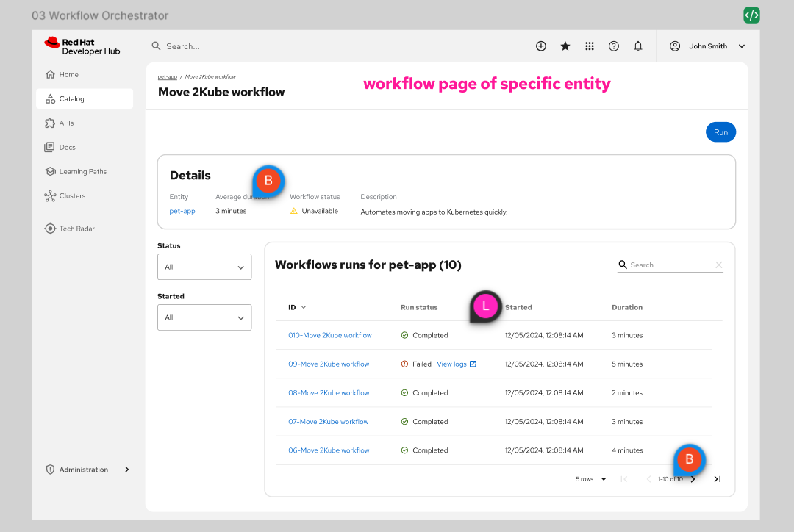This screenshot has width=794, height=532.
Task: Select APIs in the sidebar
Action: point(85,123)
